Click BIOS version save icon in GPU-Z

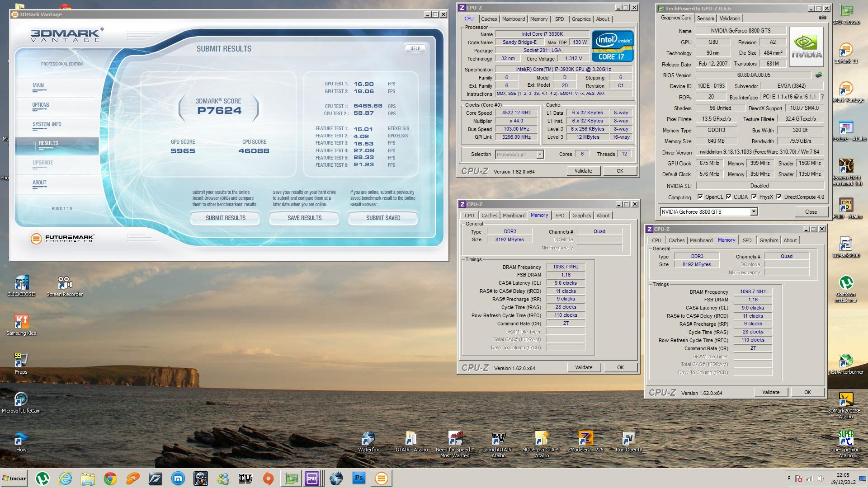(818, 75)
